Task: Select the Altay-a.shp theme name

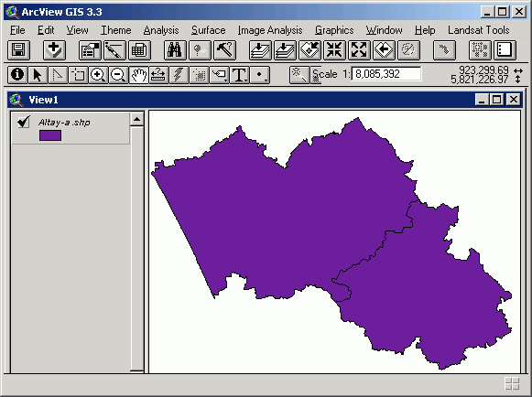Action: click(64, 122)
